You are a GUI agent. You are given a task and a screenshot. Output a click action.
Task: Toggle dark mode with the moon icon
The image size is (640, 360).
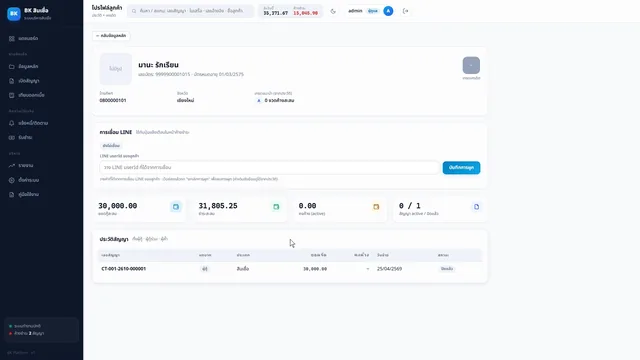click(333, 11)
